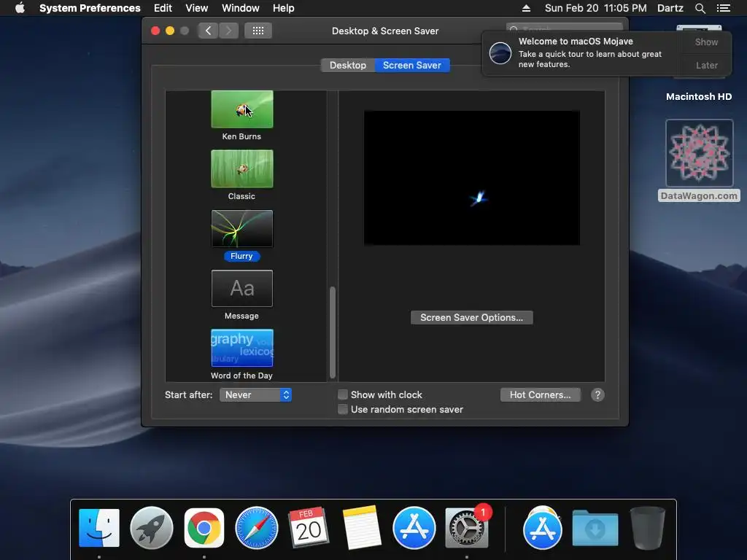Open the Hot Corners settings

(541, 394)
